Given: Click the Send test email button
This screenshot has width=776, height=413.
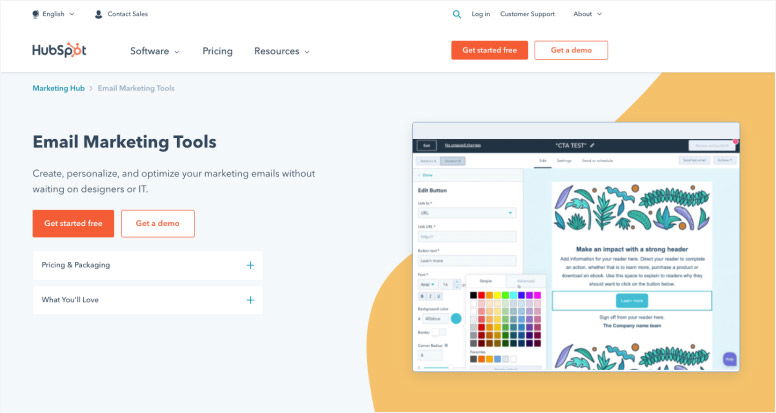Looking at the screenshot, I should pyautogui.click(x=694, y=160).
